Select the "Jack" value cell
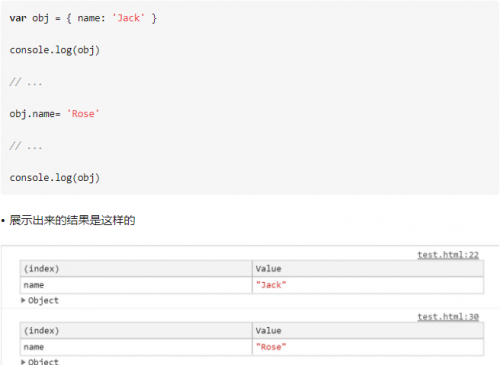The height and width of the screenshot is (365, 500). click(368, 285)
